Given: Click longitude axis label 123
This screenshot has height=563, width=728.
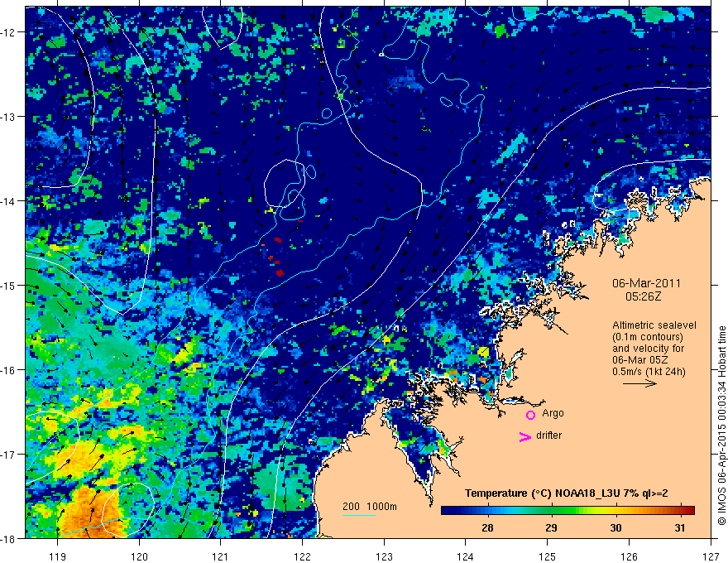Looking at the screenshot, I should pyautogui.click(x=384, y=556).
